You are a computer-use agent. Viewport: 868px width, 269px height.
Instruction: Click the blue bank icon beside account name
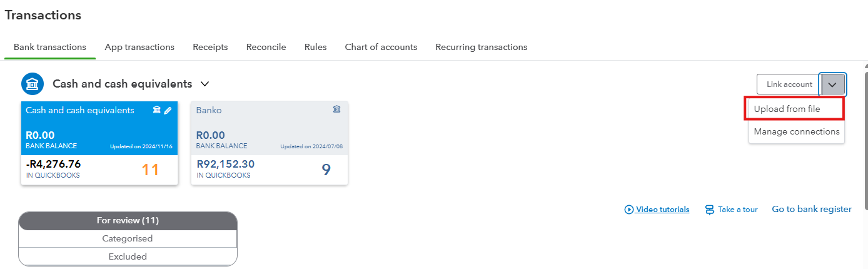[32, 84]
